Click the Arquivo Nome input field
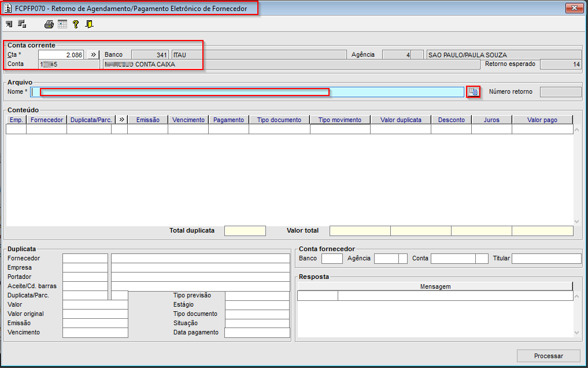The height and width of the screenshot is (368, 588). point(247,92)
